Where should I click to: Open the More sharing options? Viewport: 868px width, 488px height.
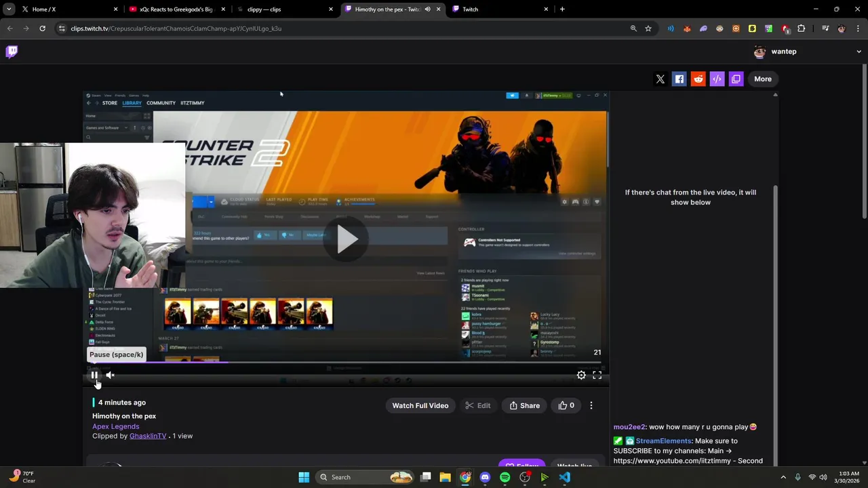tap(763, 79)
